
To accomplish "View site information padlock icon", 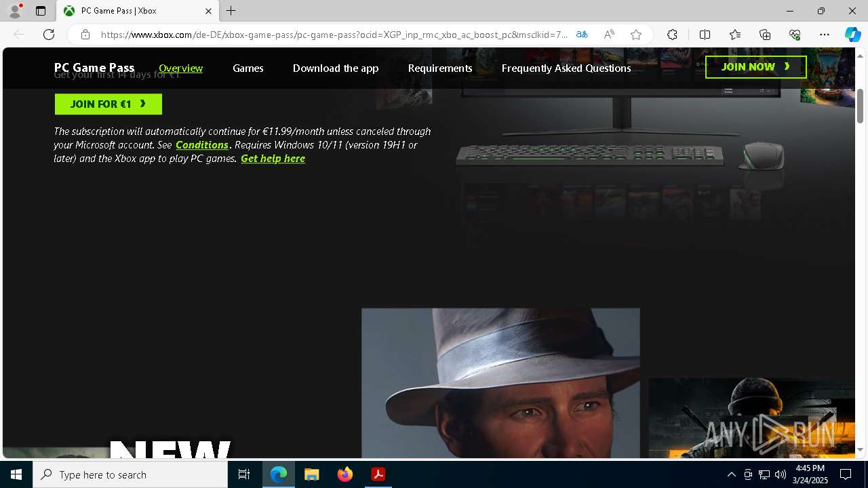I will pos(85,35).
